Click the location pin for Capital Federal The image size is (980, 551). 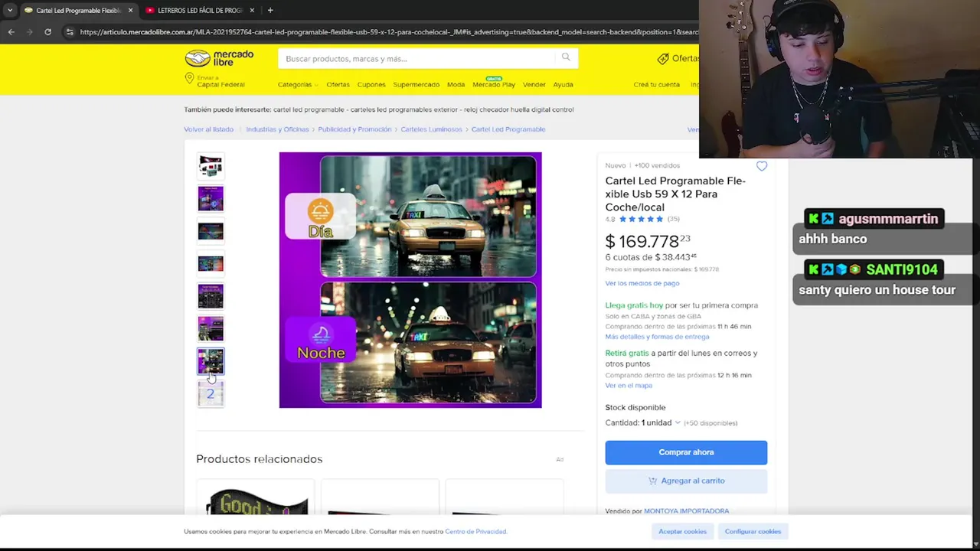(189, 79)
